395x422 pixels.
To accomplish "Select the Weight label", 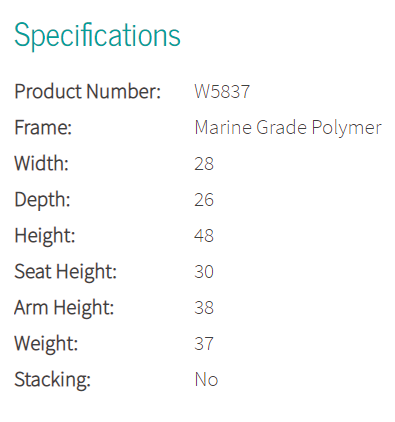I will coord(46,344).
